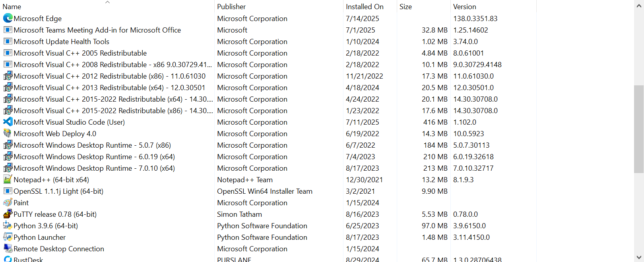Click the scrollbar up arrow
644x262 pixels.
pyautogui.click(x=639, y=6)
